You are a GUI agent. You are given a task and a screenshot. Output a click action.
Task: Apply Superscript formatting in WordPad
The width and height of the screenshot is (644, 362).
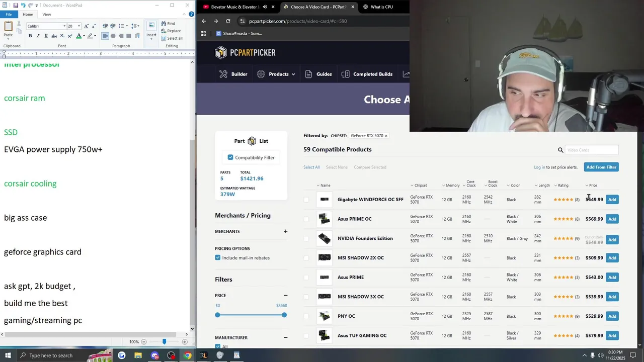(x=70, y=36)
